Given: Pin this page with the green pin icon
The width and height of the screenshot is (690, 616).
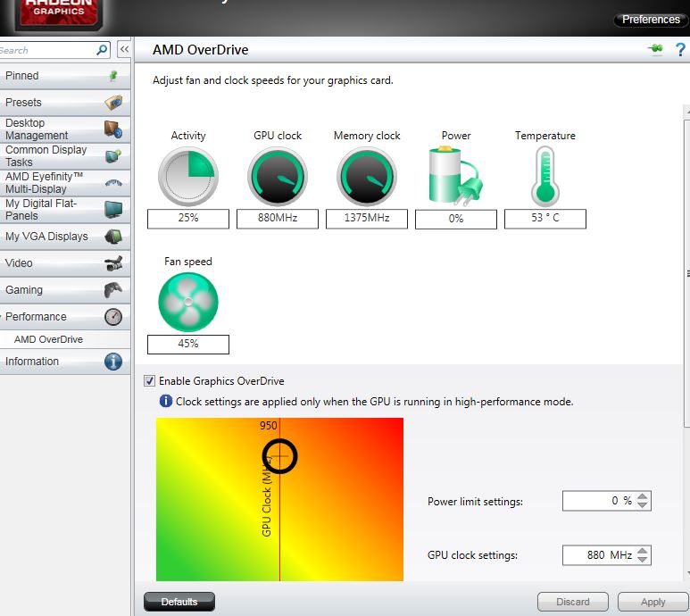Looking at the screenshot, I should [x=656, y=49].
